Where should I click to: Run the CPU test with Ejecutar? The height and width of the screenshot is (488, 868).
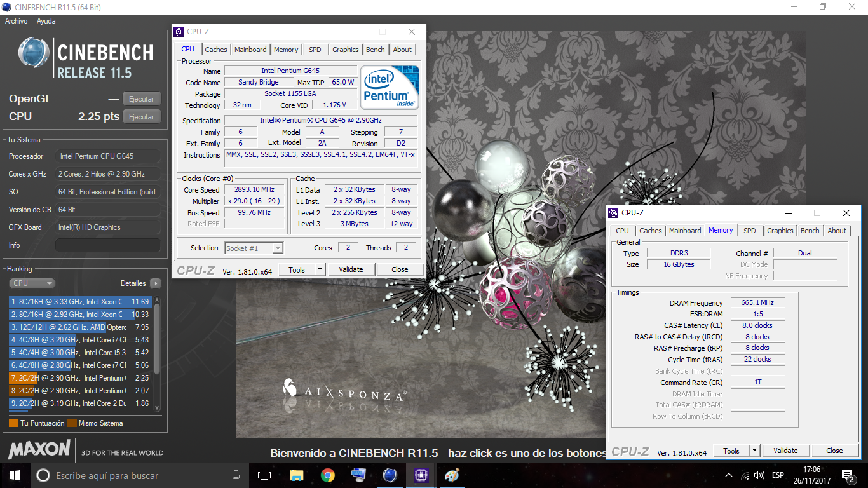click(142, 117)
